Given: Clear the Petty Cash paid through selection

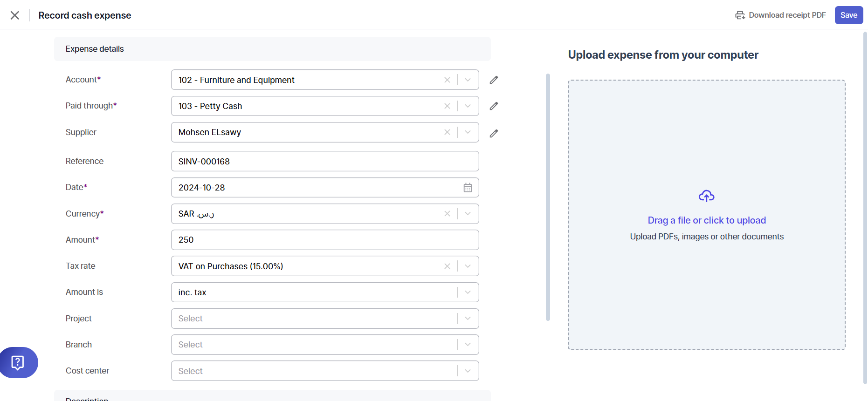Looking at the screenshot, I should [x=447, y=106].
